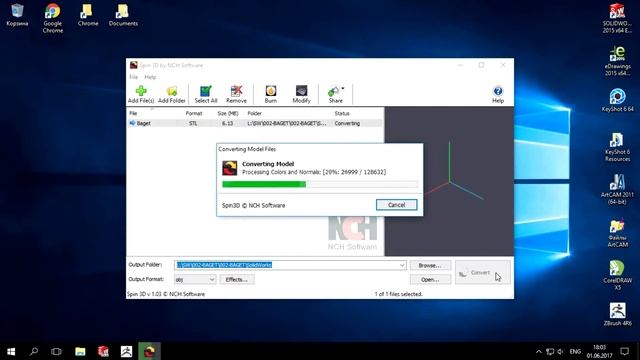Launch ZBrush 4R6 desktop shortcut
The height and width of the screenshot is (360, 640).
coord(617,314)
